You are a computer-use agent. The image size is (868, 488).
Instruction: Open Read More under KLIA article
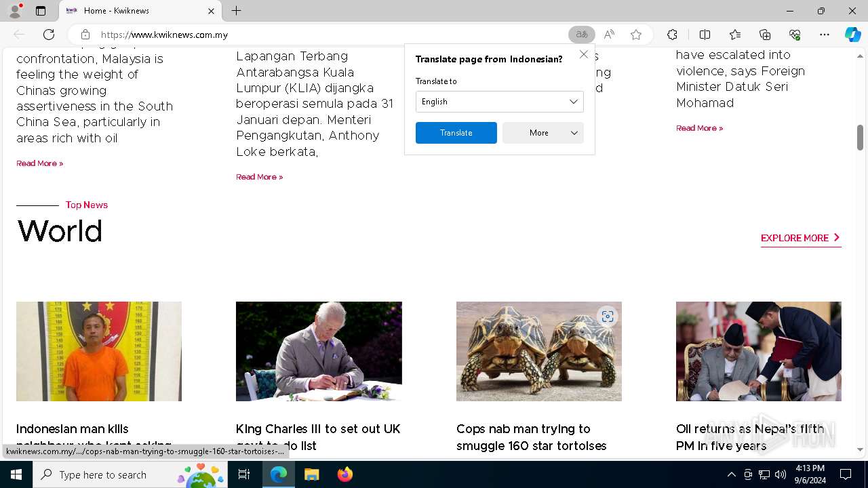260,177
